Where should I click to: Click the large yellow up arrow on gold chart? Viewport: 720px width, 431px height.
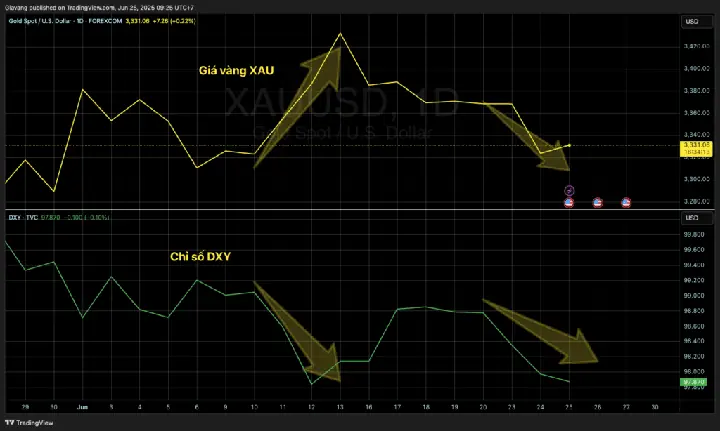pyautogui.click(x=298, y=106)
